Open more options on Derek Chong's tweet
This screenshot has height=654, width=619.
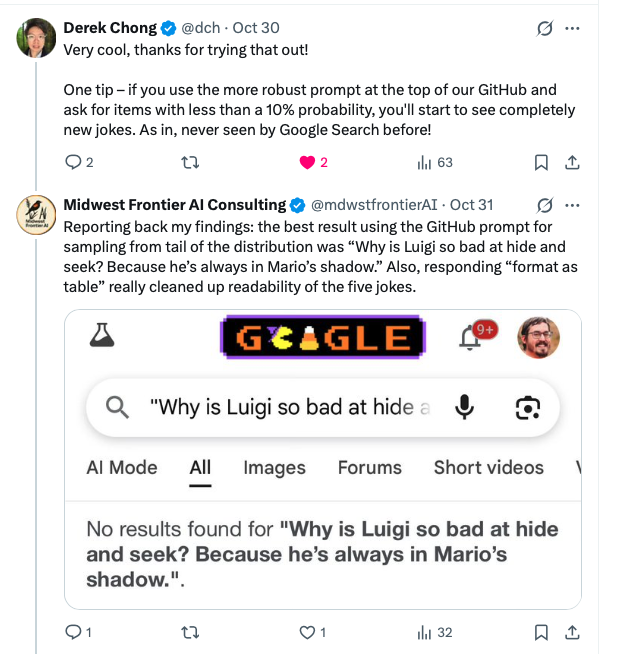[x=572, y=29]
